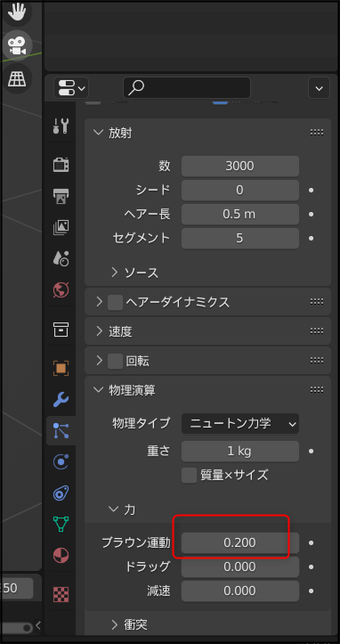Open the Render properties tab
The width and height of the screenshot is (340, 644).
(61, 164)
